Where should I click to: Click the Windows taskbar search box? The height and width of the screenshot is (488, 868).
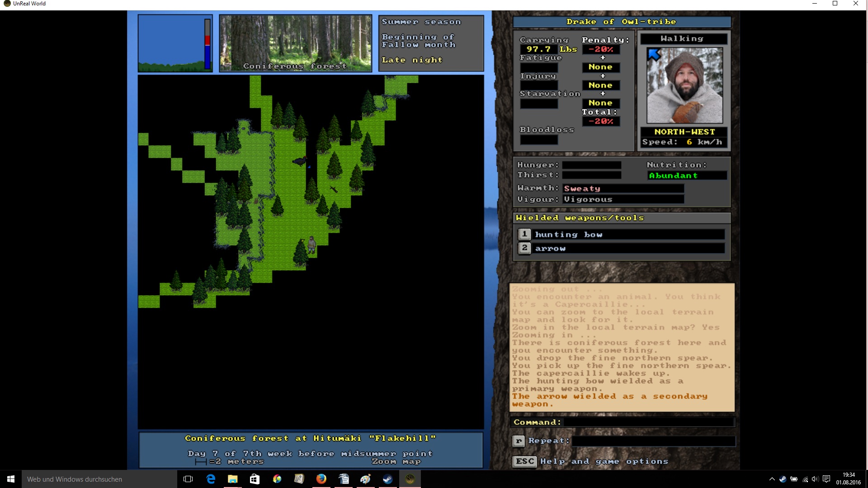pyautogui.click(x=99, y=479)
